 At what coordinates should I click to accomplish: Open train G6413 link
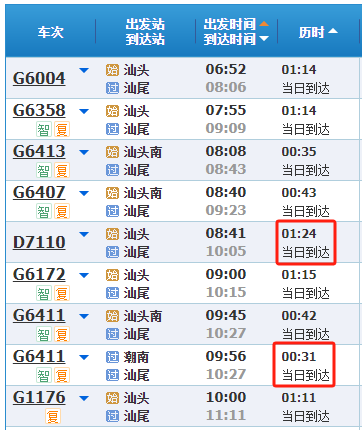[x=39, y=151]
